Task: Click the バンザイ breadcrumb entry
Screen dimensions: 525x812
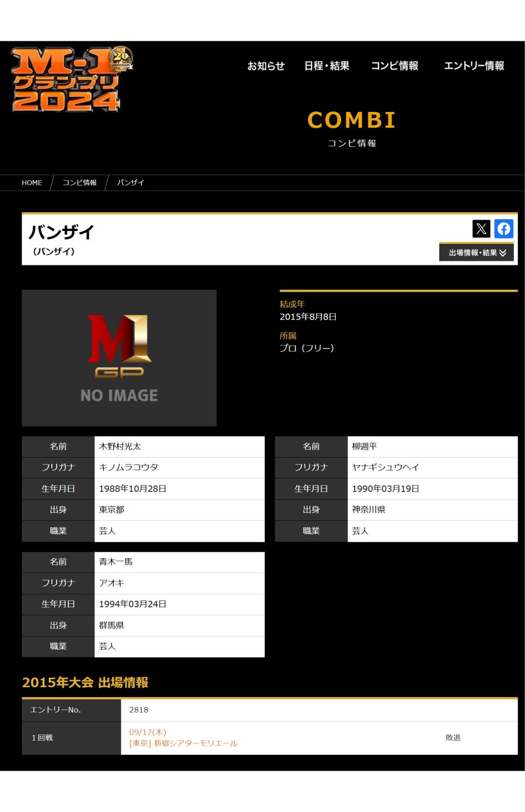Action: [x=130, y=183]
